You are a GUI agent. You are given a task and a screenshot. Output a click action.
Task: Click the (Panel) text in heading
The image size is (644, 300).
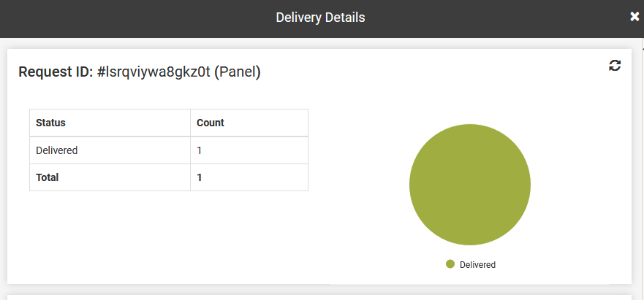(x=238, y=72)
